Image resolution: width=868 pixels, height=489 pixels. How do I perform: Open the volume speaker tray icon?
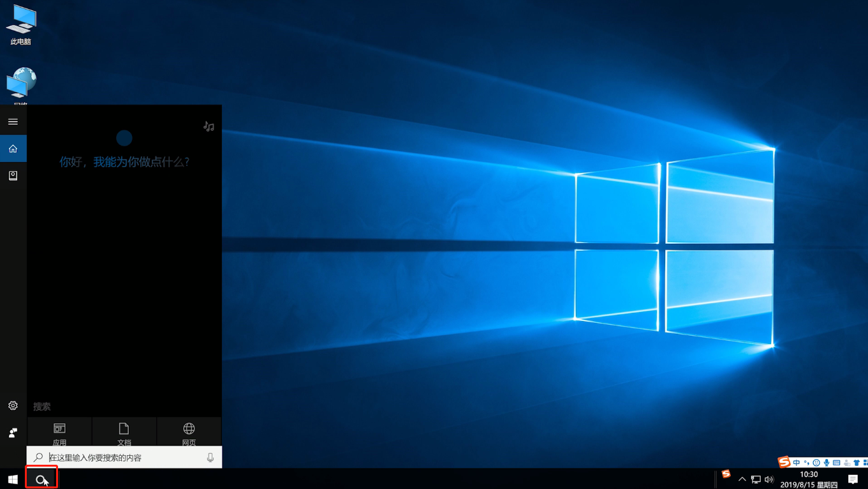click(769, 479)
